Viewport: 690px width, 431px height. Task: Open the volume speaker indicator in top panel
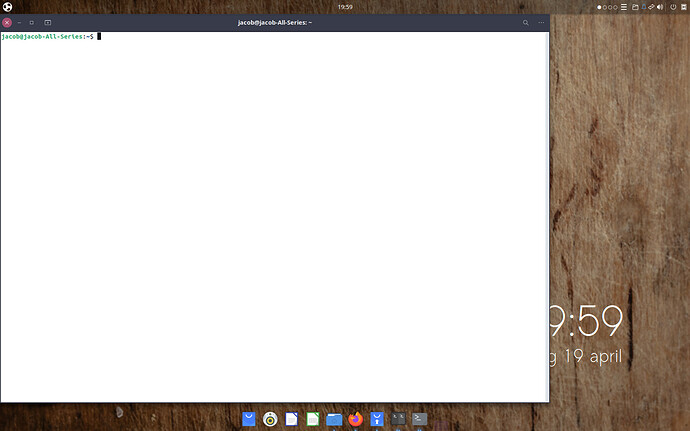[660, 7]
